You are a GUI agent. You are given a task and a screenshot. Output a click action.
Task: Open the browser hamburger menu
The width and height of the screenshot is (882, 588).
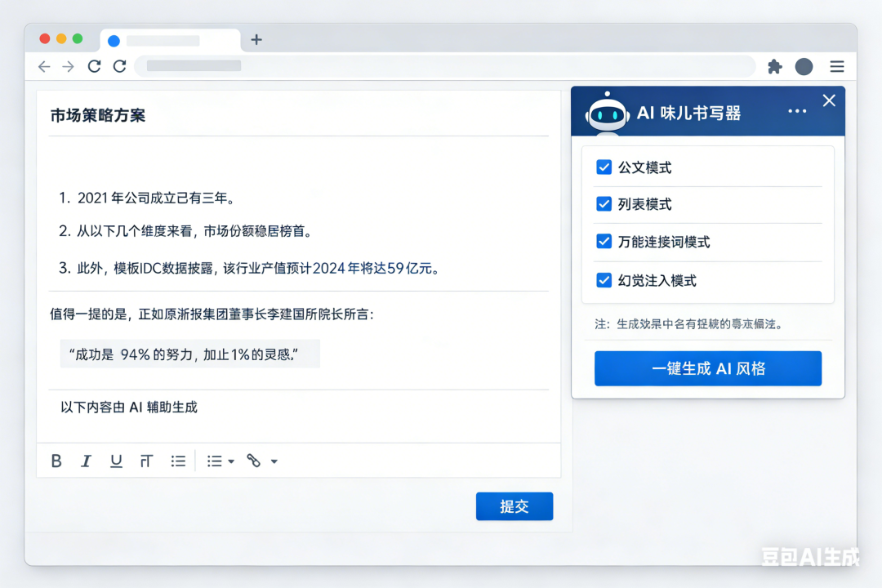[837, 66]
